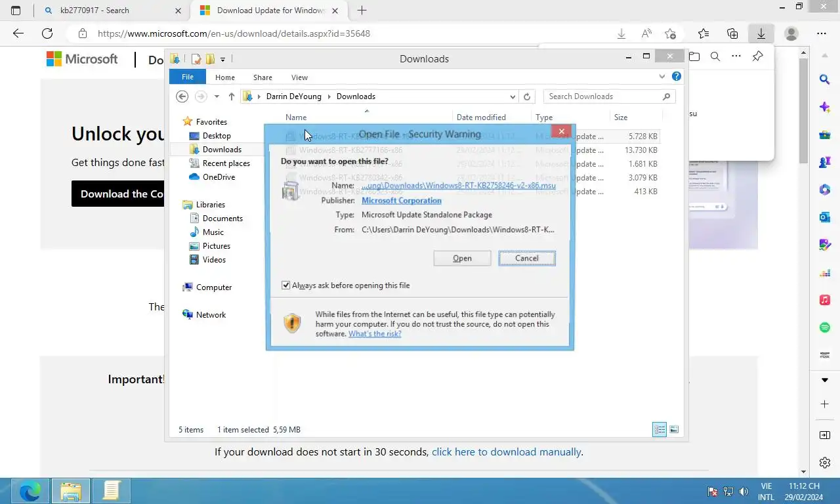Uncheck Always ask before opening this file
The height and width of the screenshot is (504, 840).
(285, 285)
